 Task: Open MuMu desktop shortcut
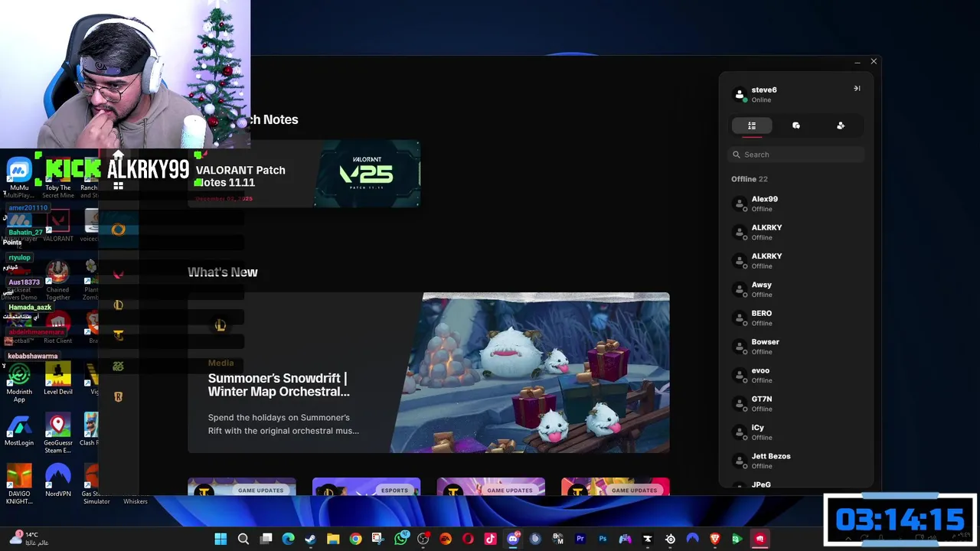[x=19, y=174]
